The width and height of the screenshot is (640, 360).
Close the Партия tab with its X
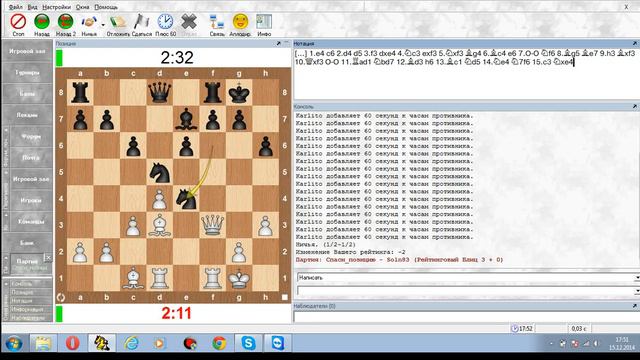pos(48,257)
